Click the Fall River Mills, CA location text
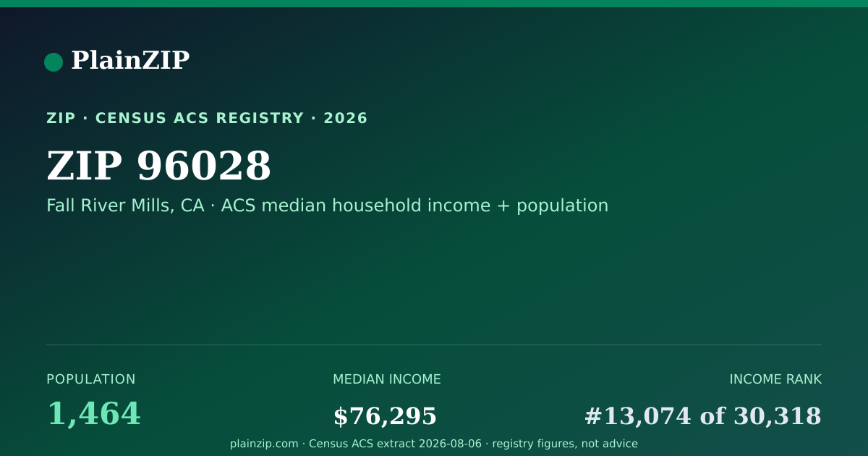The width and height of the screenshot is (868, 456). coord(125,206)
